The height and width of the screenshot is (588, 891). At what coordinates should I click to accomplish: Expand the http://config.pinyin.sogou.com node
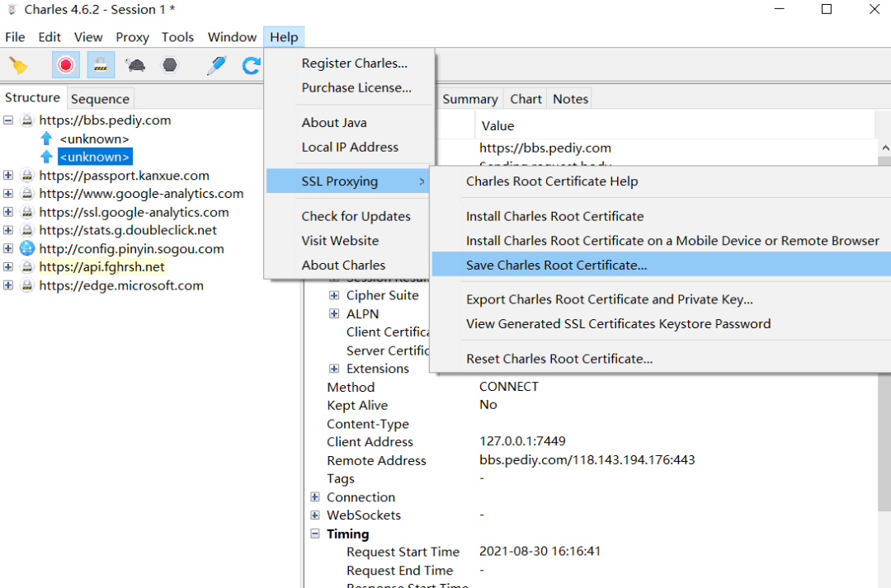8,248
